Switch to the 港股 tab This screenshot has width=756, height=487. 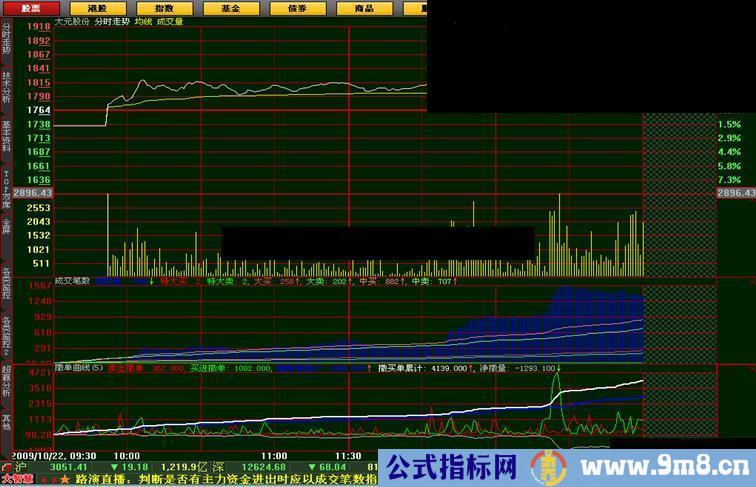click(x=97, y=8)
